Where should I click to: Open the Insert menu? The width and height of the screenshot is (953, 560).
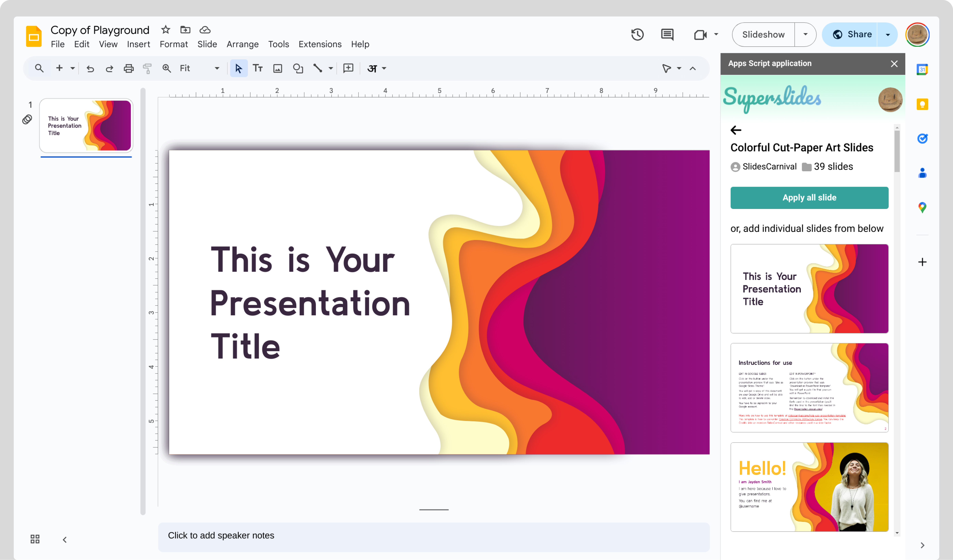click(138, 44)
